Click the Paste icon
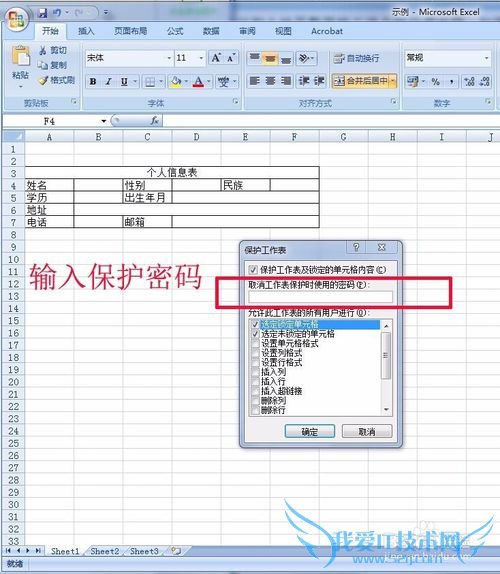 (x=20, y=57)
